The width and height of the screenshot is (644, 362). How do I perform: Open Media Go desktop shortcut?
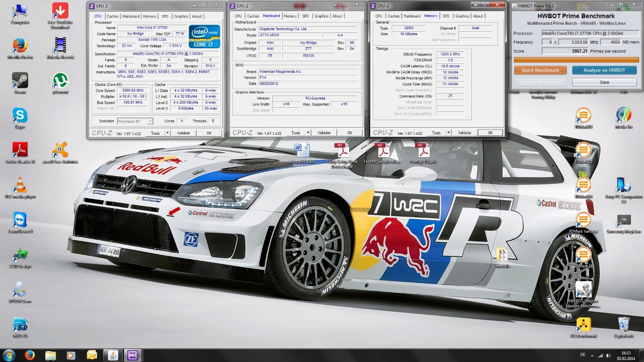coord(623,118)
